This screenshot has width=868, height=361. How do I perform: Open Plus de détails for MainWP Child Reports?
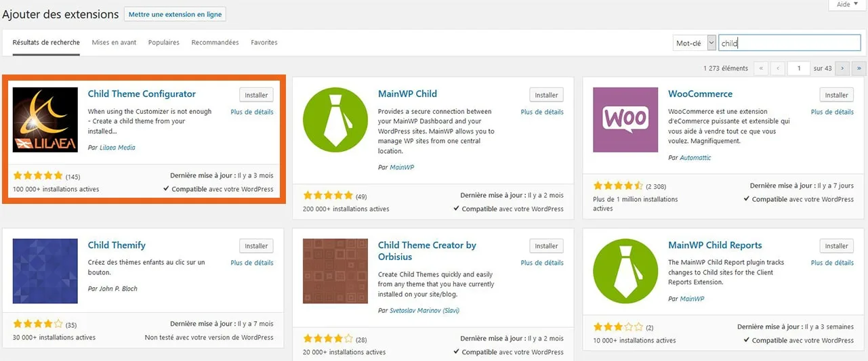click(x=832, y=263)
